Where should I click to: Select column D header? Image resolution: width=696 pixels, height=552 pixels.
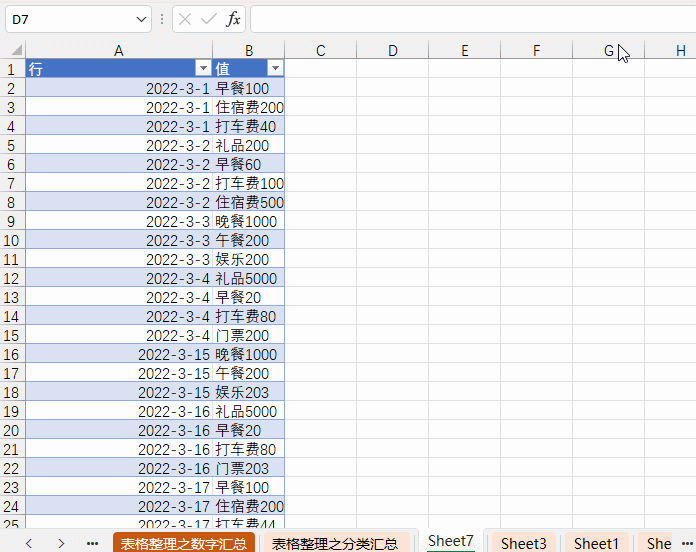click(x=392, y=50)
